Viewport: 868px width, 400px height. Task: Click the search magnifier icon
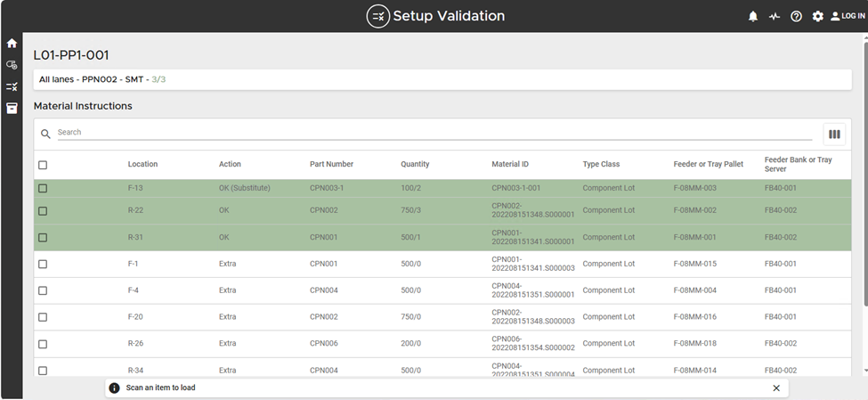click(x=46, y=134)
